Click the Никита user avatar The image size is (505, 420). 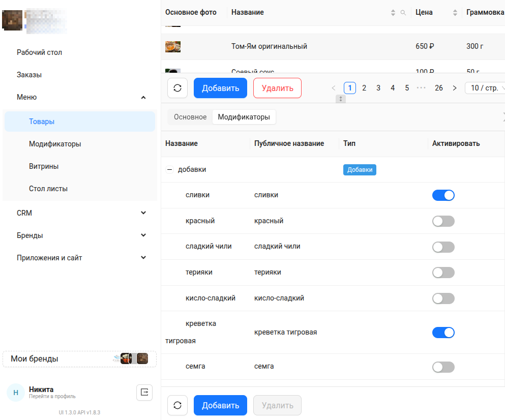pos(16,393)
